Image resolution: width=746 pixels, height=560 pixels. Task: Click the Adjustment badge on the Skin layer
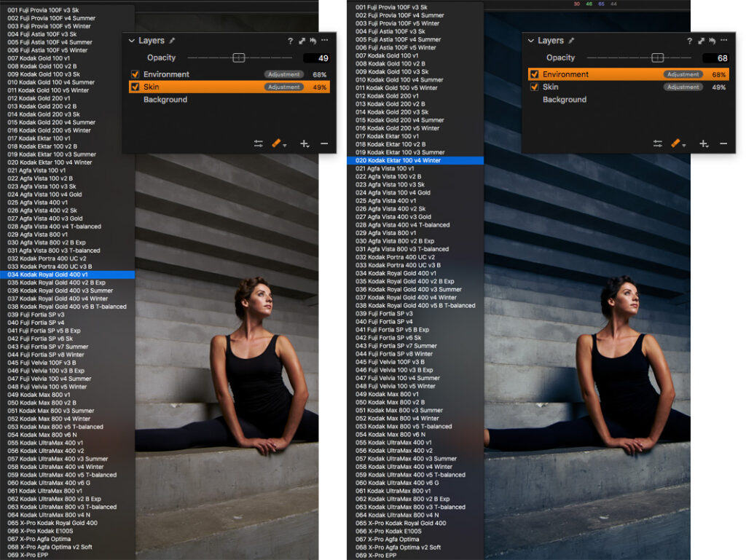(x=283, y=85)
